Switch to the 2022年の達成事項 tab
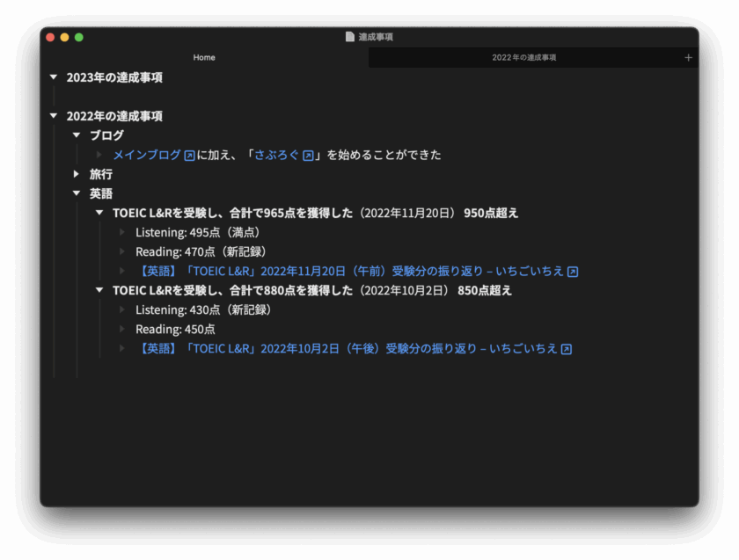 [x=524, y=57]
